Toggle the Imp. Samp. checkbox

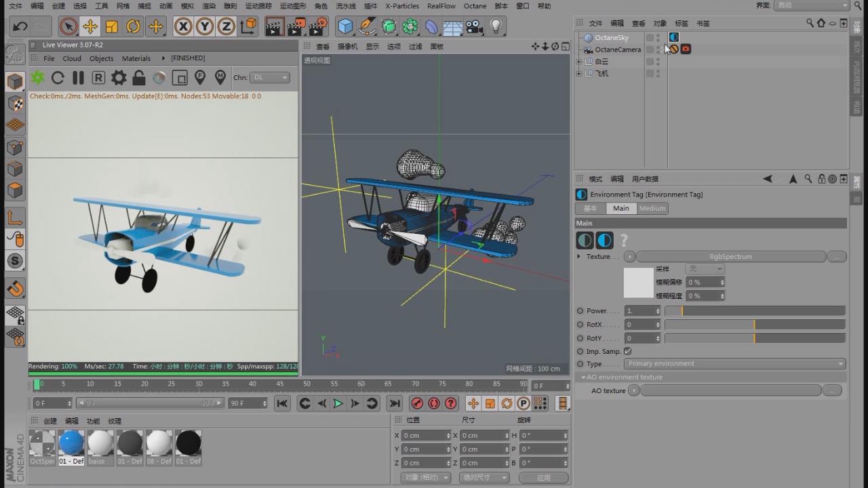click(627, 351)
